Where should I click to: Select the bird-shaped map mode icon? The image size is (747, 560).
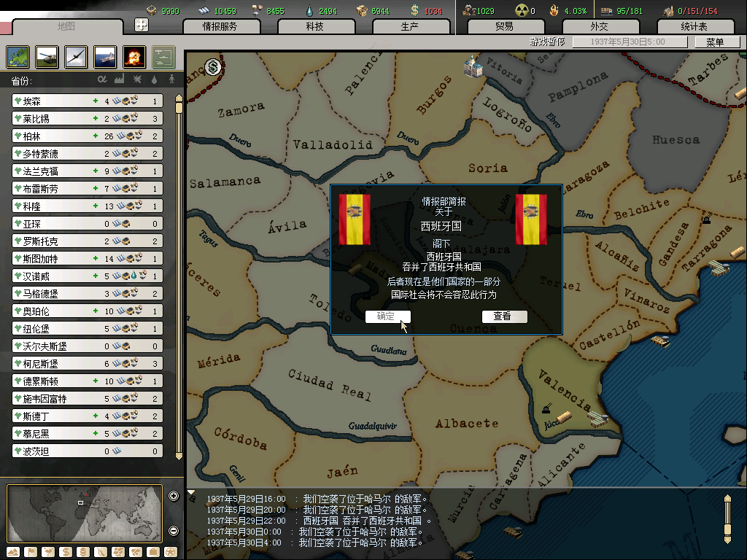(48, 552)
